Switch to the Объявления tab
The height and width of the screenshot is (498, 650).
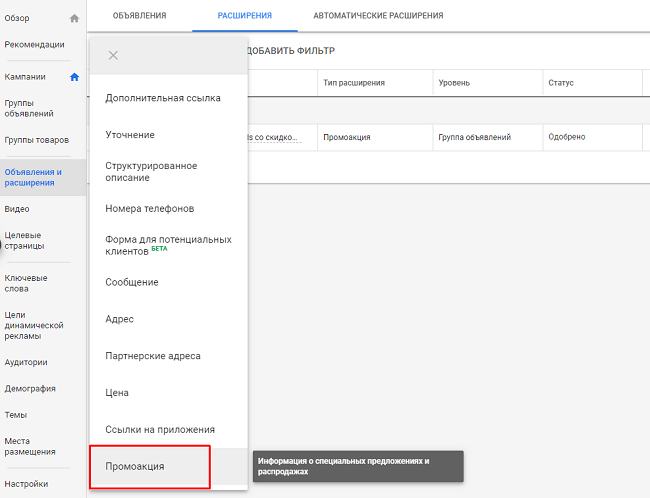coord(139,16)
